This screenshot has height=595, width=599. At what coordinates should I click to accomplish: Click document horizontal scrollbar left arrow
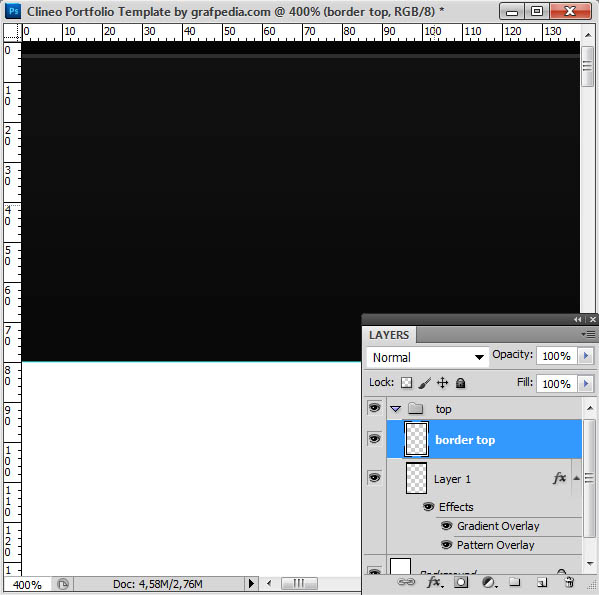pos(269,583)
